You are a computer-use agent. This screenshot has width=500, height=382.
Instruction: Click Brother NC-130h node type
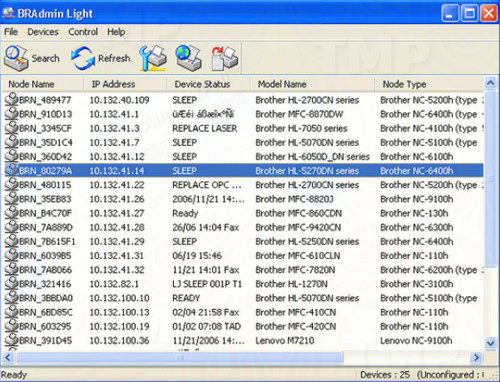(414, 213)
